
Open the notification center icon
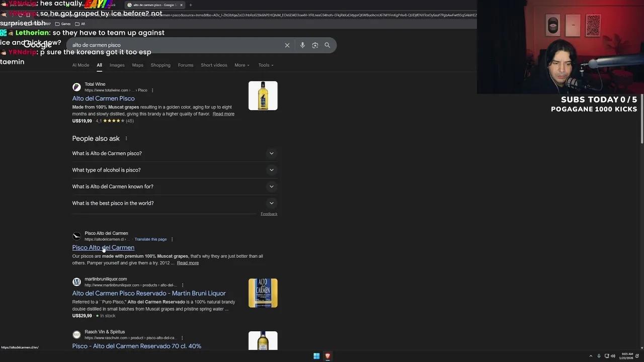(x=637, y=356)
